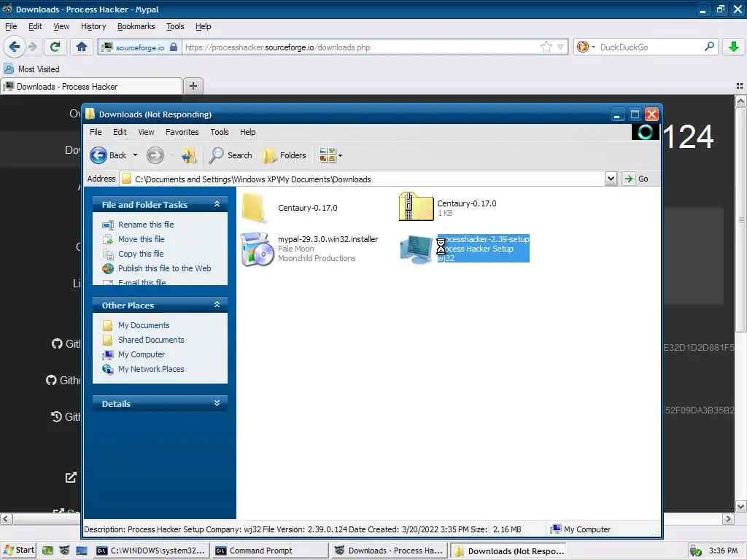Image resolution: width=747 pixels, height=560 pixels.
Task: Switch to C:\WINDOWS\system32 taskbar button
Action: tap(151, 551)
